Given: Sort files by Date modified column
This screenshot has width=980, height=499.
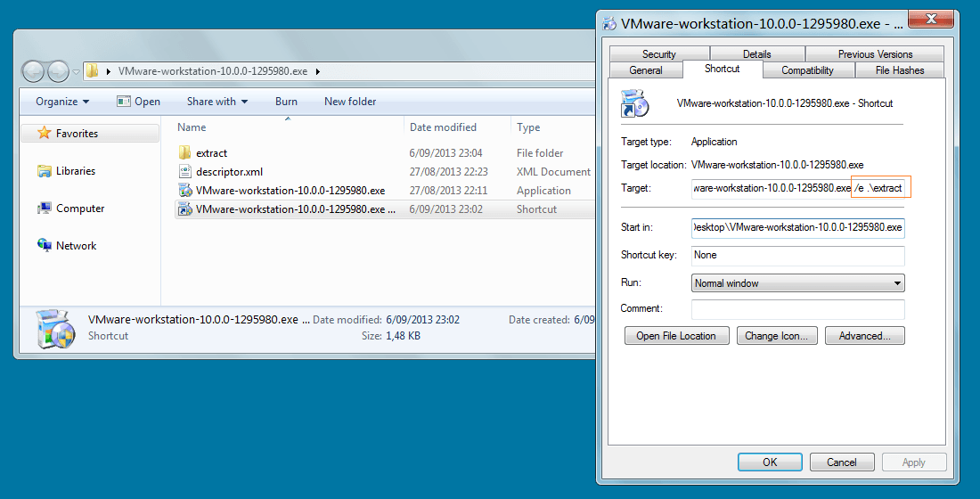Looking at the screenshot, I should point(443,127).
